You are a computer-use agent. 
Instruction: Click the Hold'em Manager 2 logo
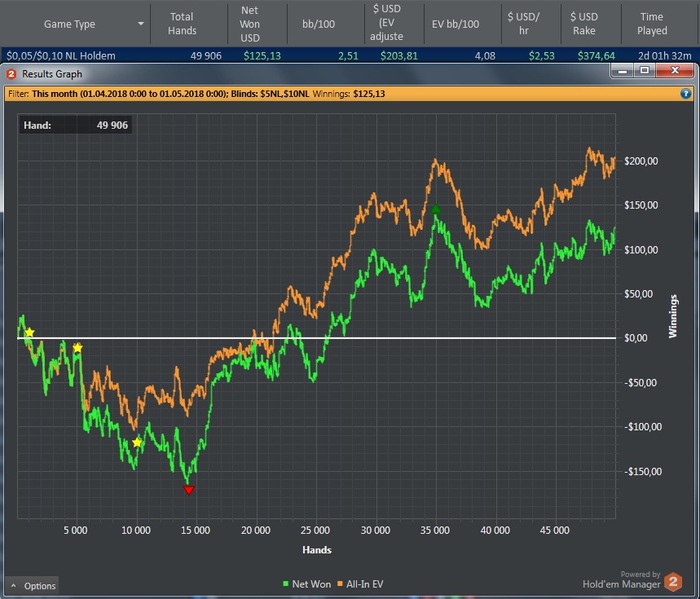(x=673, y=581)
